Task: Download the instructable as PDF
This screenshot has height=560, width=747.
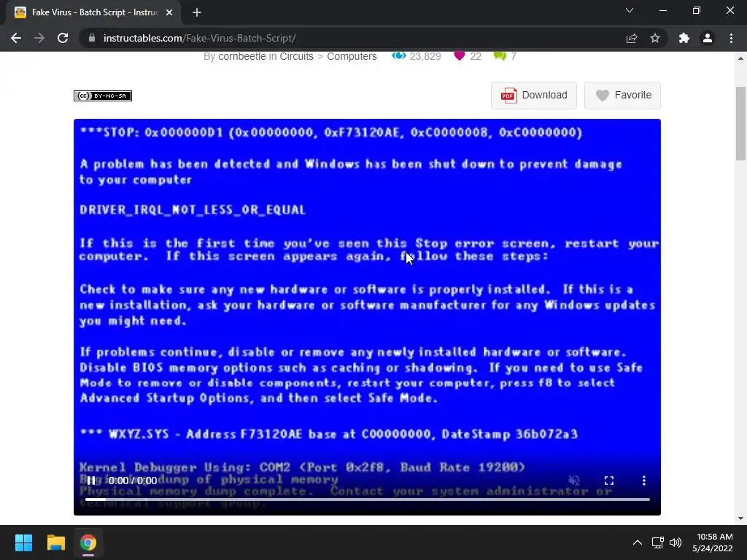Action: tap(533, 96)
